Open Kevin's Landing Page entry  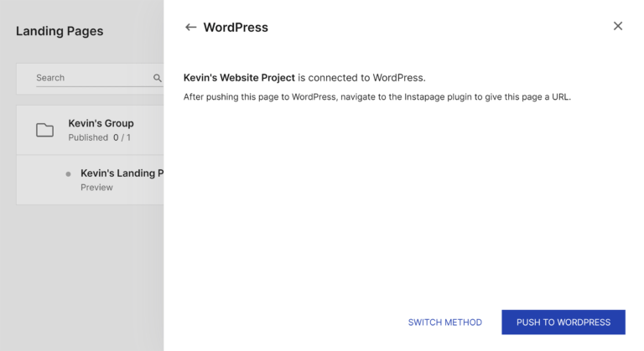tap(122, 173)
